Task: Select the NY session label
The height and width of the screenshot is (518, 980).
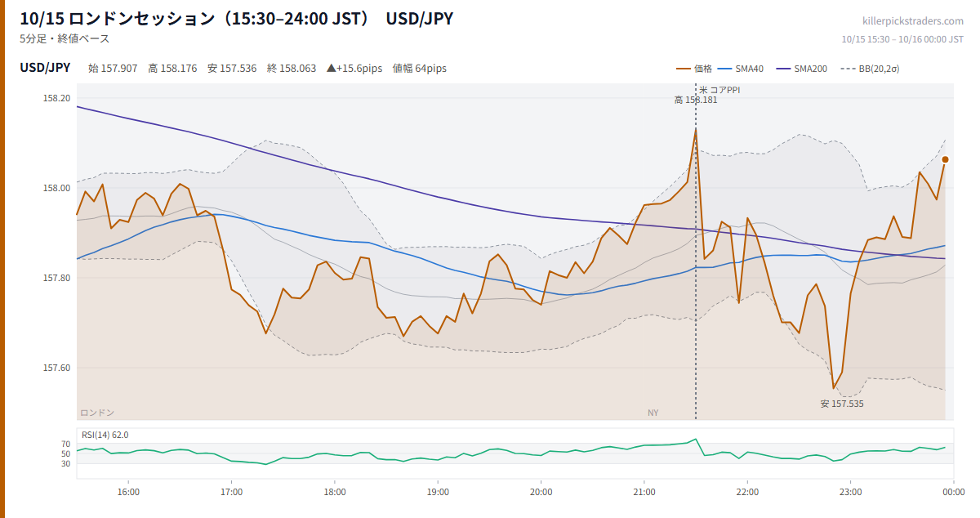Action: point(653,413)
